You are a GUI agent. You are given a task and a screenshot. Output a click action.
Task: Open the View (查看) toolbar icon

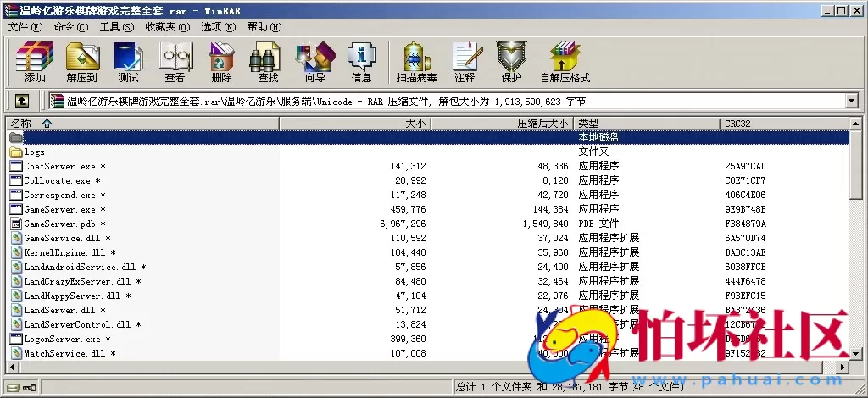pos(175,62)
